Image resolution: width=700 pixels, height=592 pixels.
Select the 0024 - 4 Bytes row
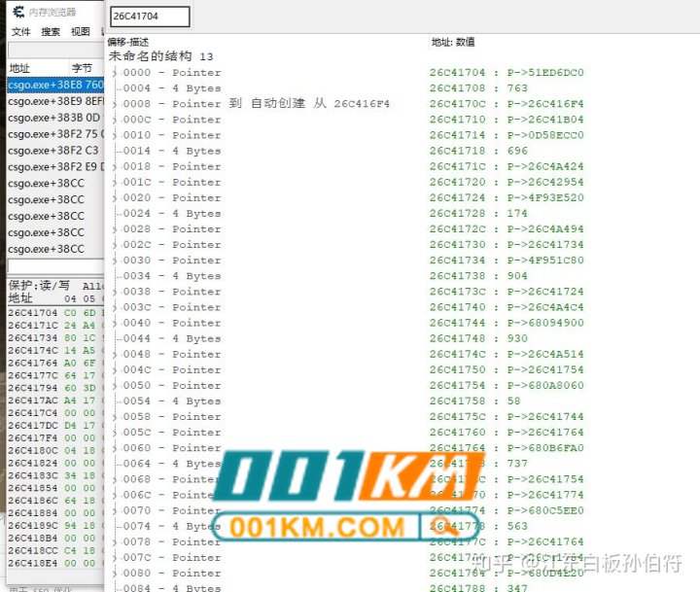[x=172, y=214]
